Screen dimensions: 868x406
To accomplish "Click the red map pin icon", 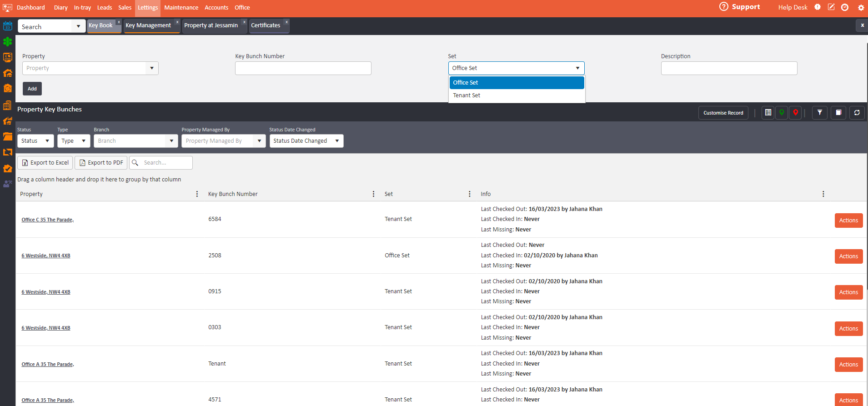I will tap(795, 113).
